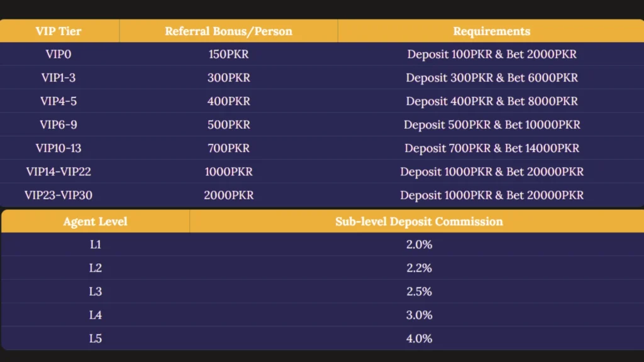
Task: Click the 3.0% commission value
Action: (419, 315)
